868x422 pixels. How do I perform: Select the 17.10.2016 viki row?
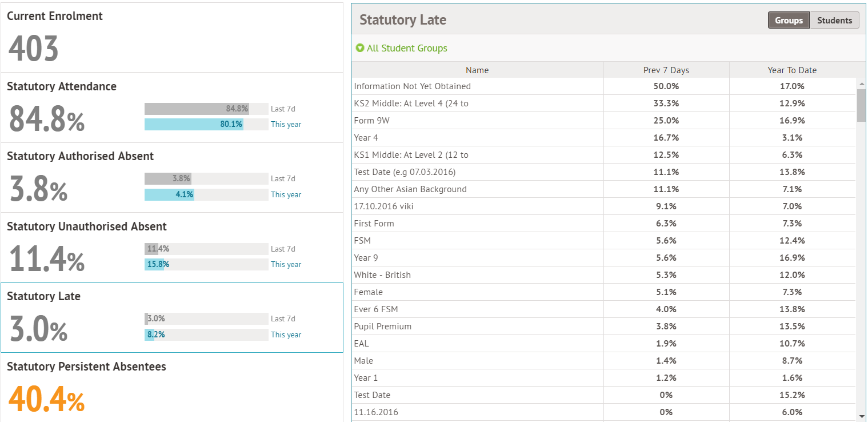603,206
